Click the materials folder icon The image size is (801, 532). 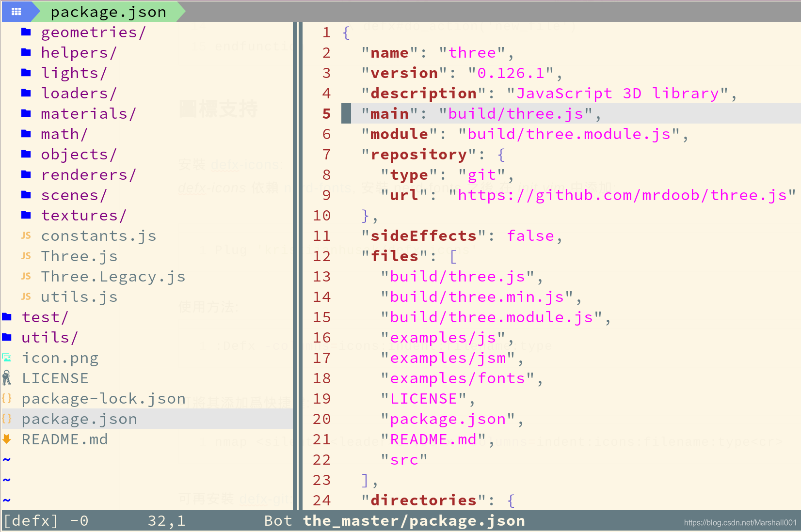click(26, 114)
